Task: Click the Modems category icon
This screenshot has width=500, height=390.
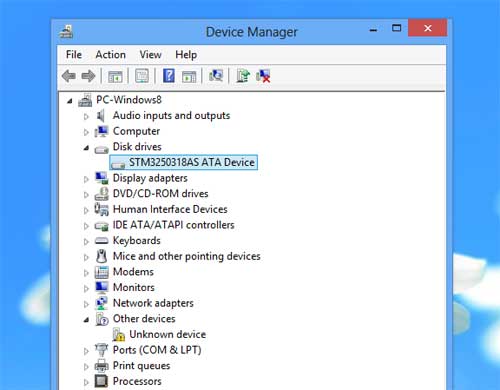Action: (101, 272)
